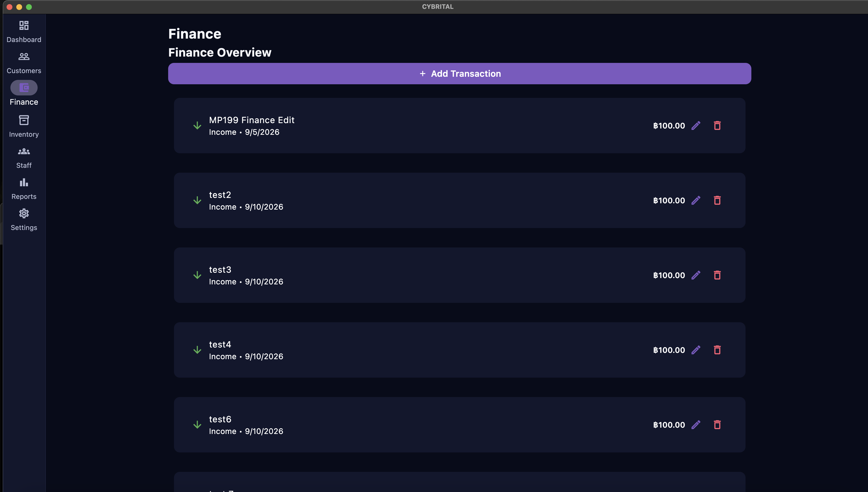
Task: Click the Add Transaction button
Action: tap(460, 74)
